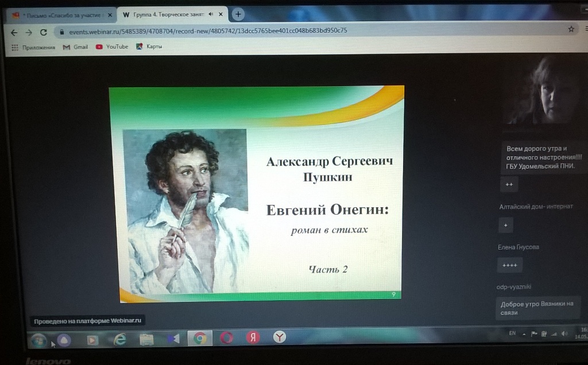
Task: Open the power battery tray icon
Action: [544, 334]
